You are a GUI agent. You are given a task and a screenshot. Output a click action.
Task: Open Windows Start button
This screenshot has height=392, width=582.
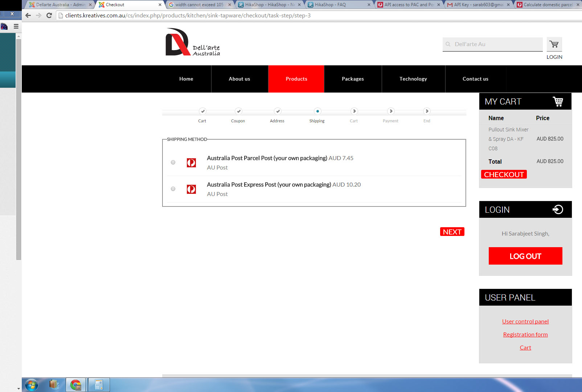click(32, 385)
